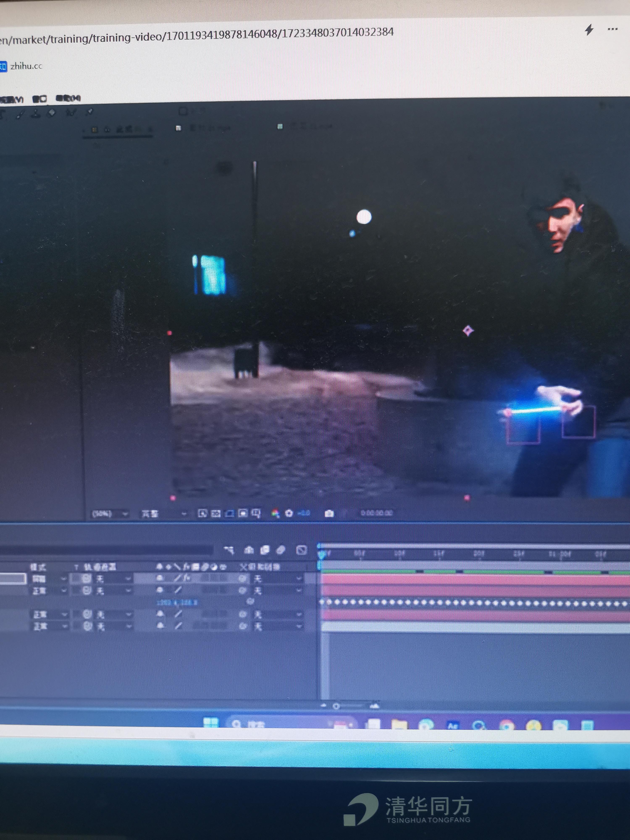
Task: Toggle the fx effects switch on first layer
Action: pos(186,578)
